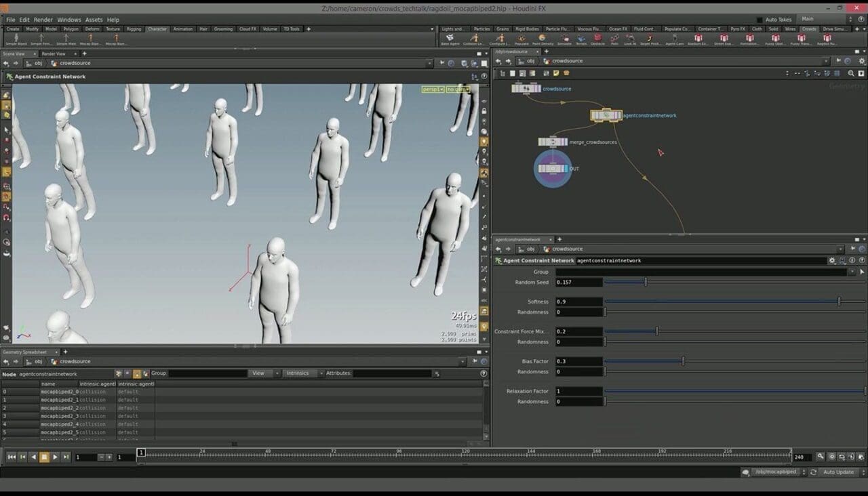Click network editor find-node magnifier icon

pos(851,73)
